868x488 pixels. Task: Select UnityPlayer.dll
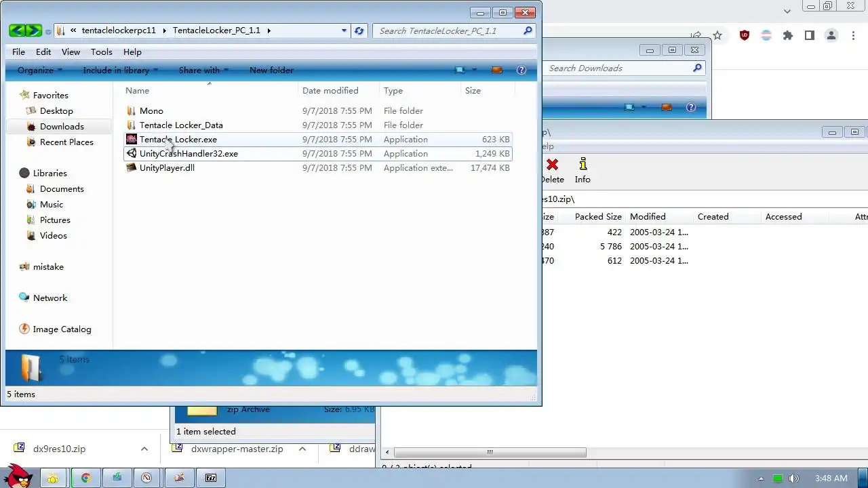[167, 167]
